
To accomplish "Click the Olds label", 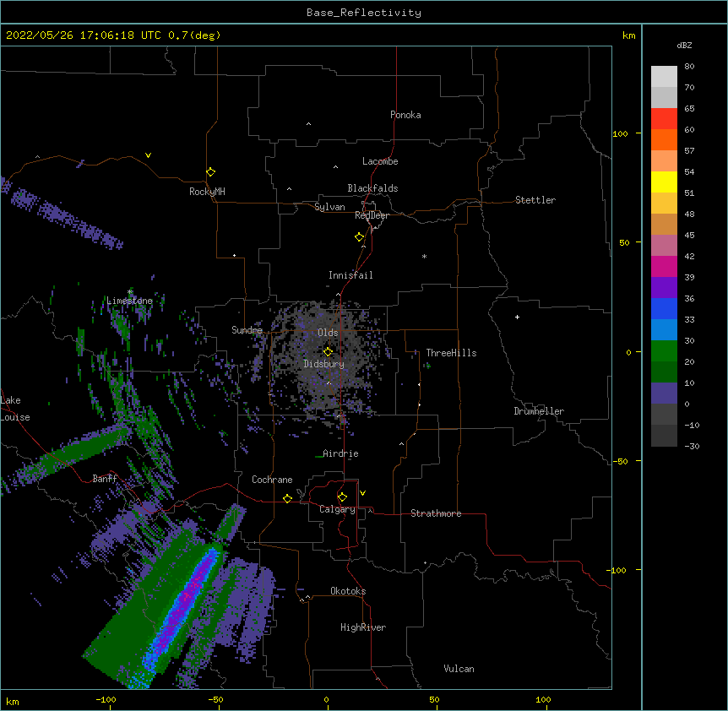I will [x=328, y=333].
